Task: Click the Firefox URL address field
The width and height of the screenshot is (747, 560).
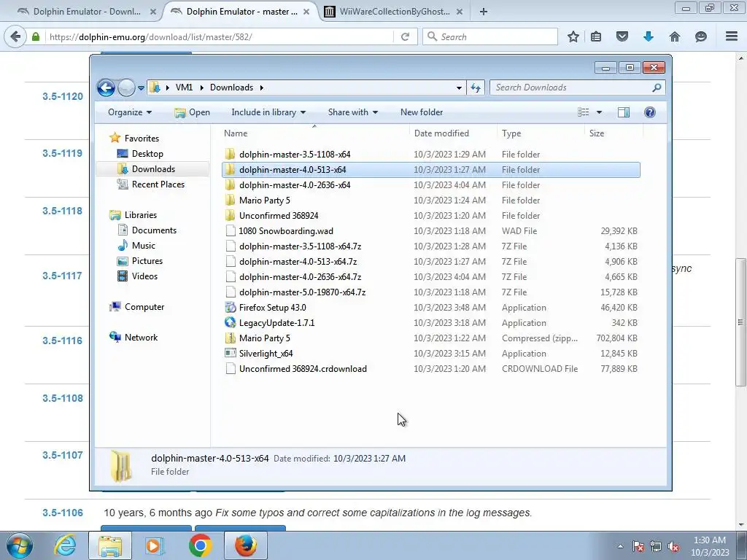Action: point(219,36)
